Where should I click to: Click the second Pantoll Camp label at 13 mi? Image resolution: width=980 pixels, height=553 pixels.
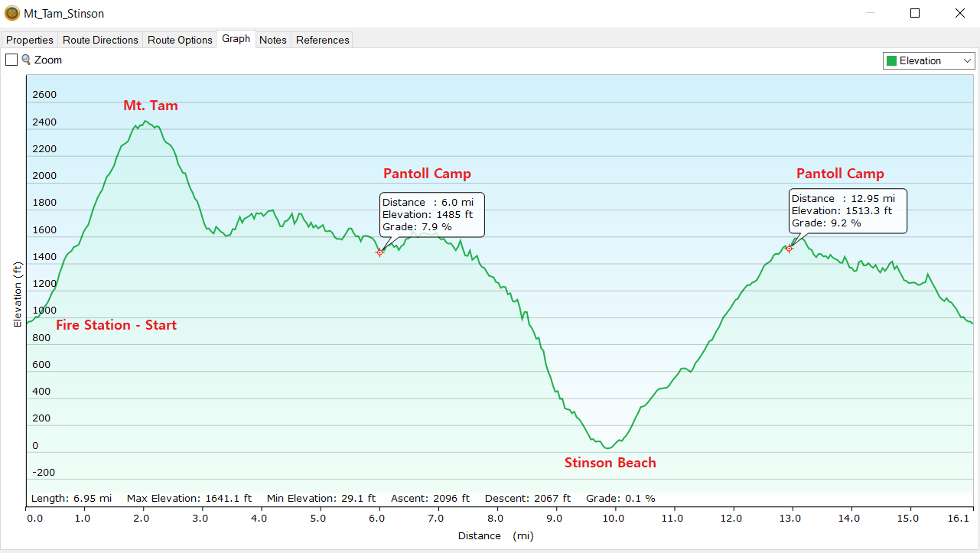point(840,174)
